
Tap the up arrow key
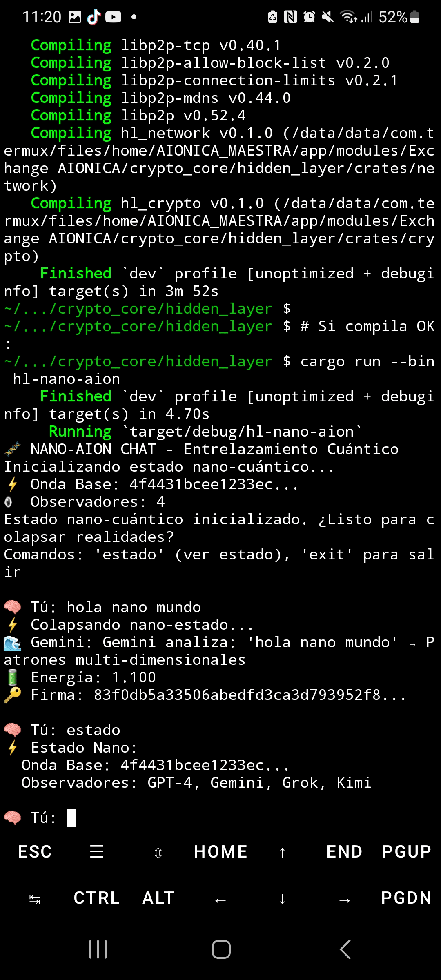282,852
